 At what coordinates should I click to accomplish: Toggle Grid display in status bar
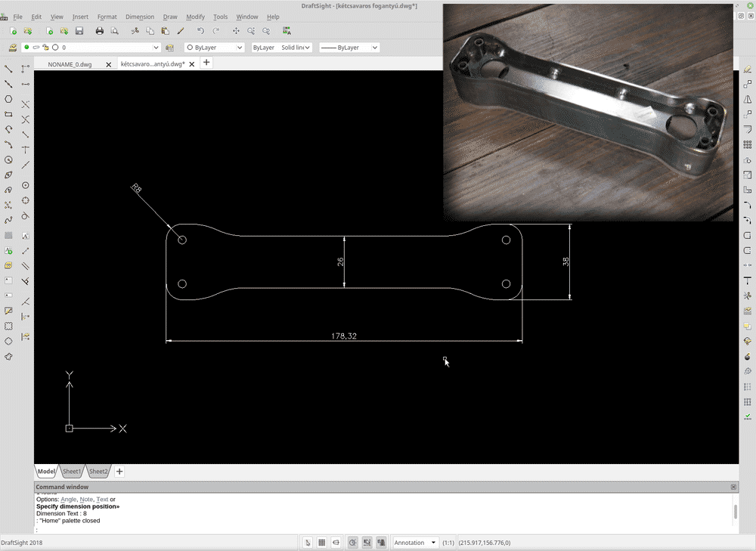pyautogui.click(x=321, y=543)
